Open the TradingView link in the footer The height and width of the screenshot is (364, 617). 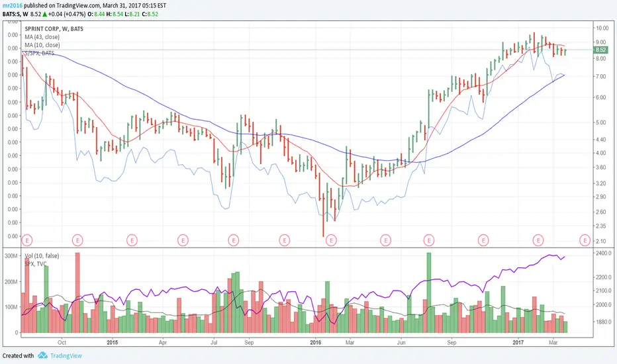coord(66,356)
